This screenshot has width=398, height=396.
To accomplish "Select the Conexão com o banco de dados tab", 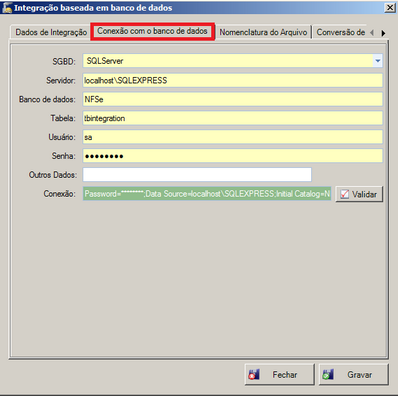I will [x=152, y=31].
